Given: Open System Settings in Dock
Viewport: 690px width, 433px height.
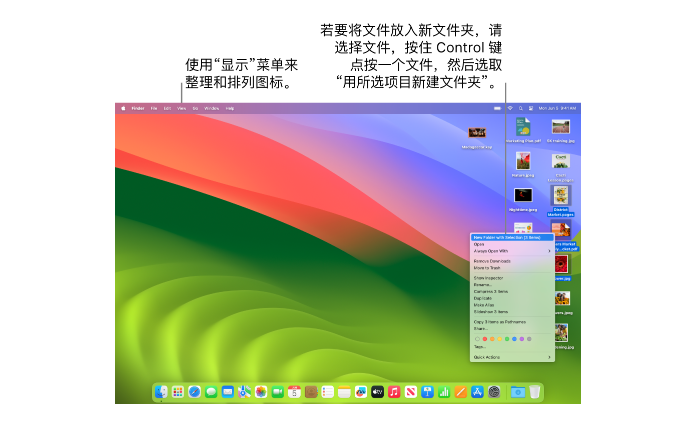Looking at the screenshot, I should (x=494, y=392).
